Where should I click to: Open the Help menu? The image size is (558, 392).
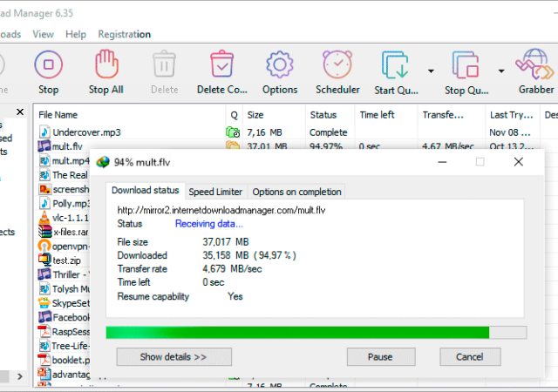pos(76,34)
